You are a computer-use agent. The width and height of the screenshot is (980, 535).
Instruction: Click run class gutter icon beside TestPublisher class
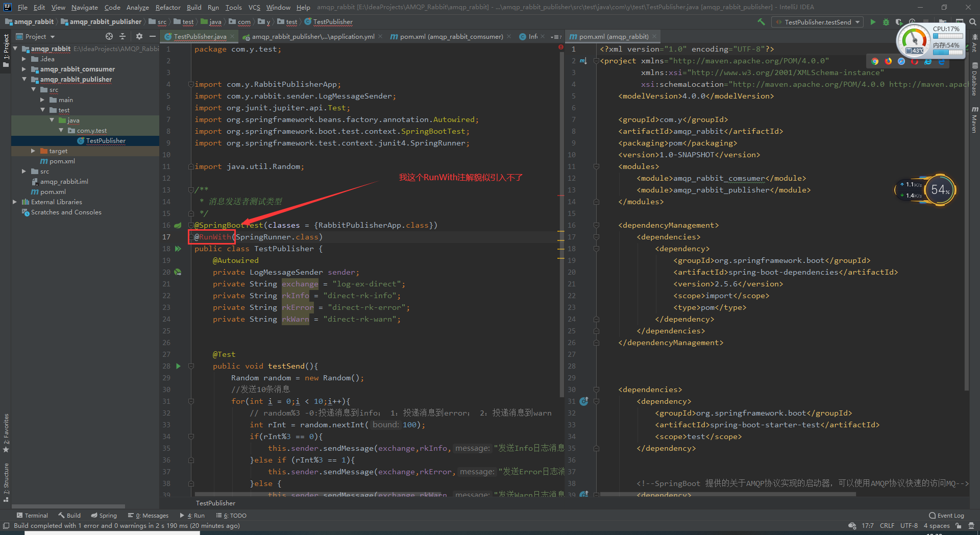(x=178, y=249)
